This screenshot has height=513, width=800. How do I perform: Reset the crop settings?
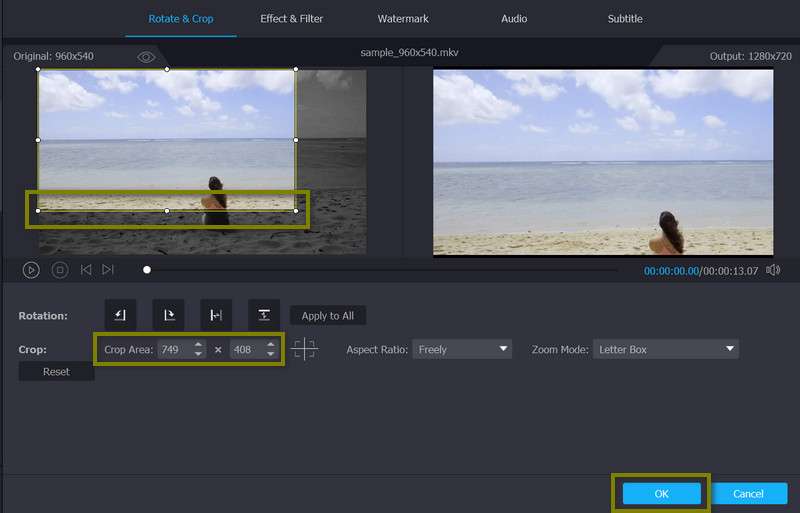coord(57,371)
